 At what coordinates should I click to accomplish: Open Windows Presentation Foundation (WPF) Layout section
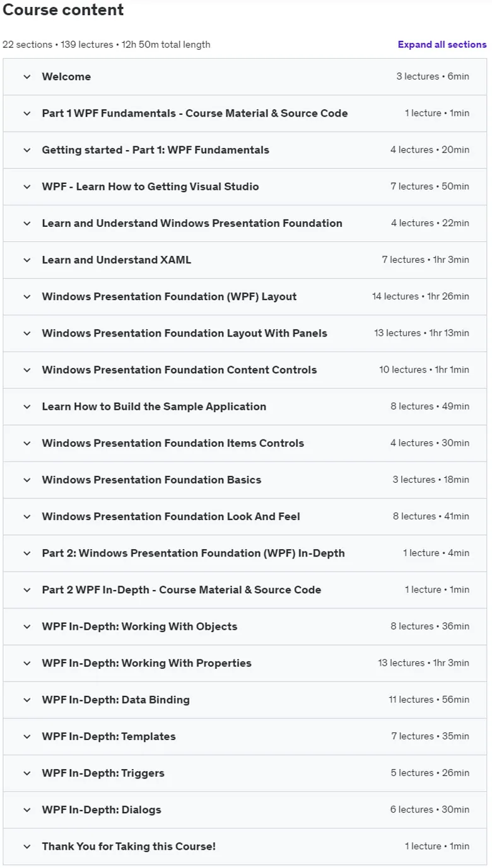245,297
